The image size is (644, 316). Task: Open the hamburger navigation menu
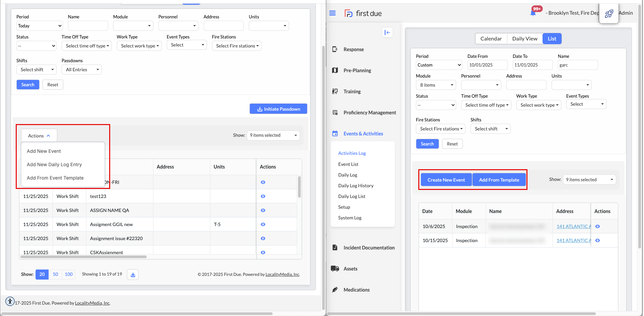click(x=332, y=13)
